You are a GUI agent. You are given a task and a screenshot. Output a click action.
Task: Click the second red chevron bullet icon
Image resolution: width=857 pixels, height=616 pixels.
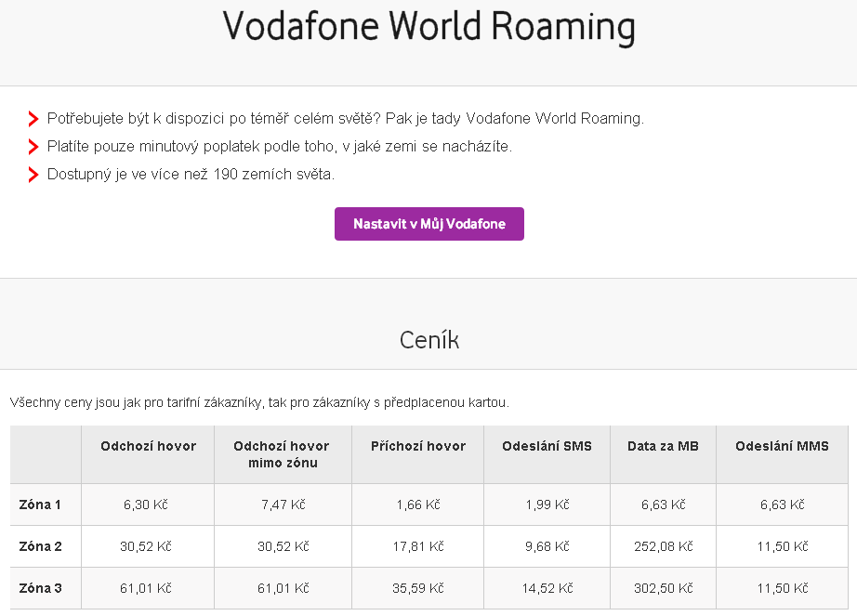(33, 147)
